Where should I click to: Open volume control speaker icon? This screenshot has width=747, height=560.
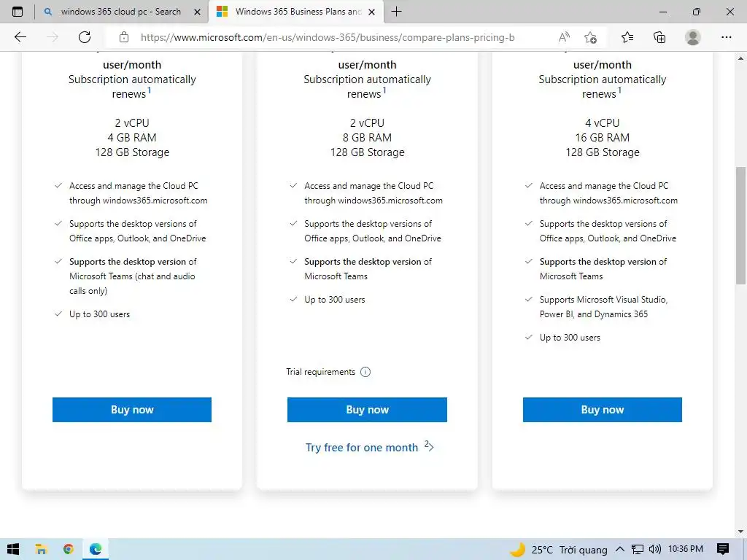tap(655, 550)
